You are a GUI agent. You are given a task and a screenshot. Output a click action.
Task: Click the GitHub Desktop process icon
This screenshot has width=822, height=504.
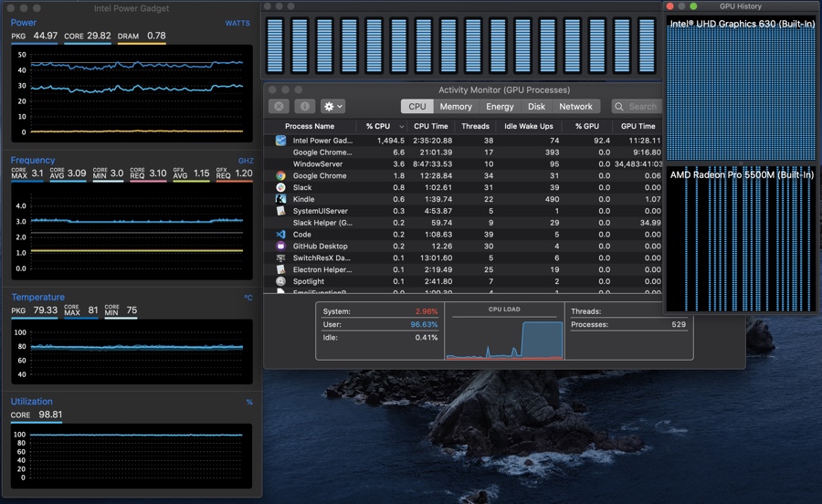tap(281, 246)
